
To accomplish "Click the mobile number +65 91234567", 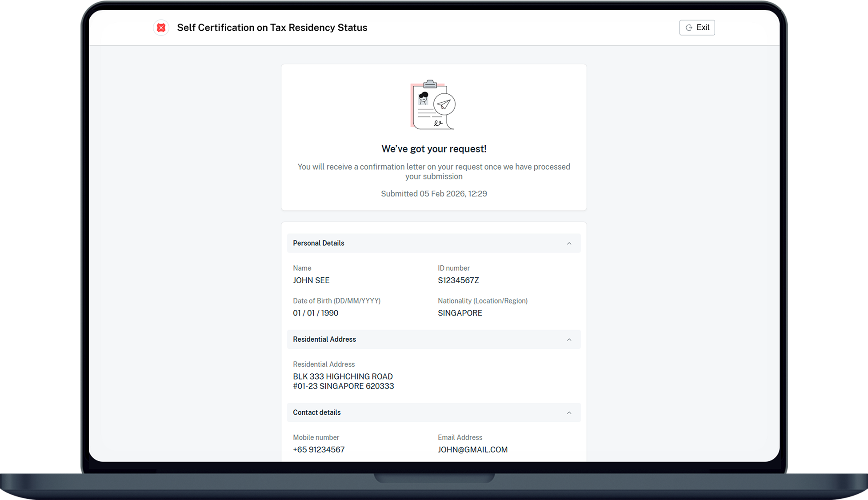I will pos(319,449).
